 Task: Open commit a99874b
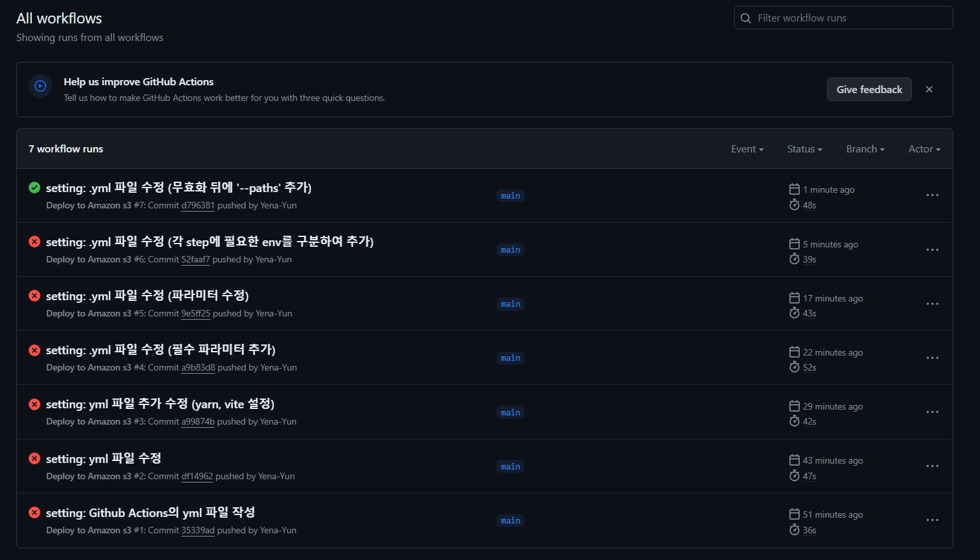pos(198,421)
